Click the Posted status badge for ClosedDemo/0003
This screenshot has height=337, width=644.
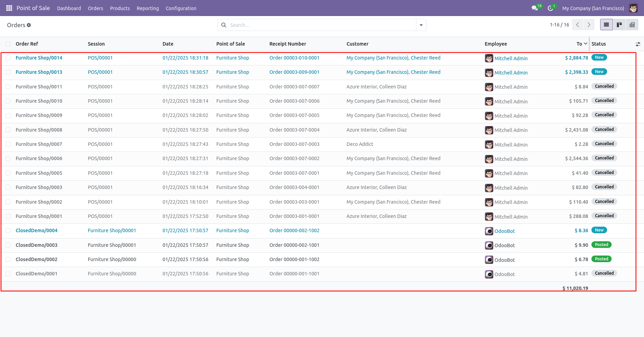point(601,245)
